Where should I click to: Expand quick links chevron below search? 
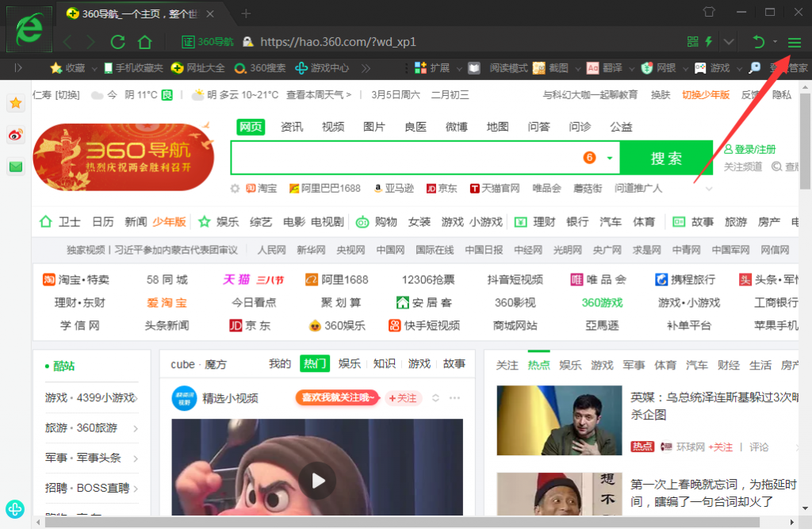coord(709,189)
